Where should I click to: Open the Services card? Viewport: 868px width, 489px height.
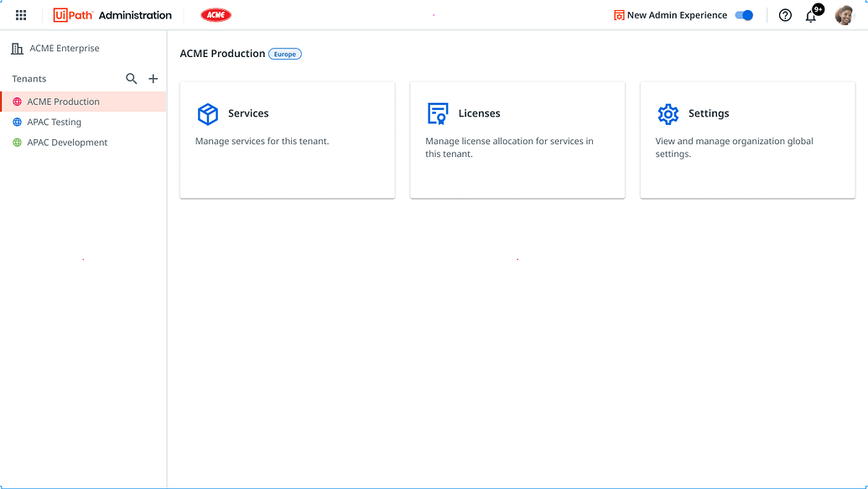point(287,139)
